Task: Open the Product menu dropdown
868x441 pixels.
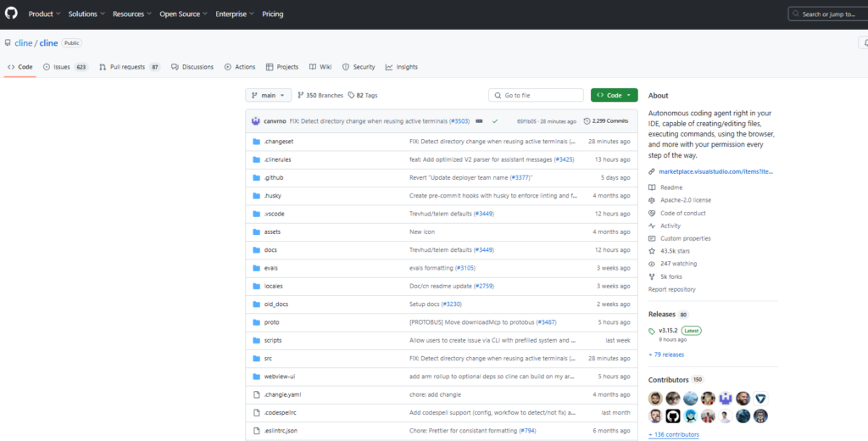Action: pos(44,14)
